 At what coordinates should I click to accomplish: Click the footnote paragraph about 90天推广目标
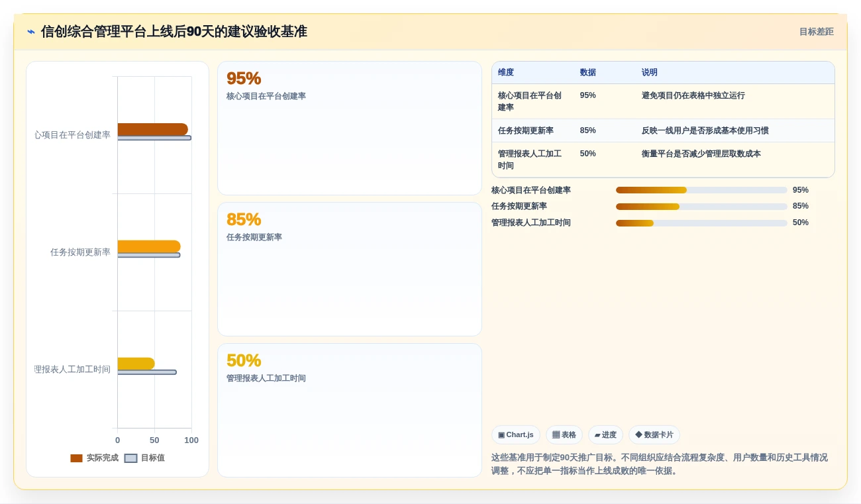660,464
